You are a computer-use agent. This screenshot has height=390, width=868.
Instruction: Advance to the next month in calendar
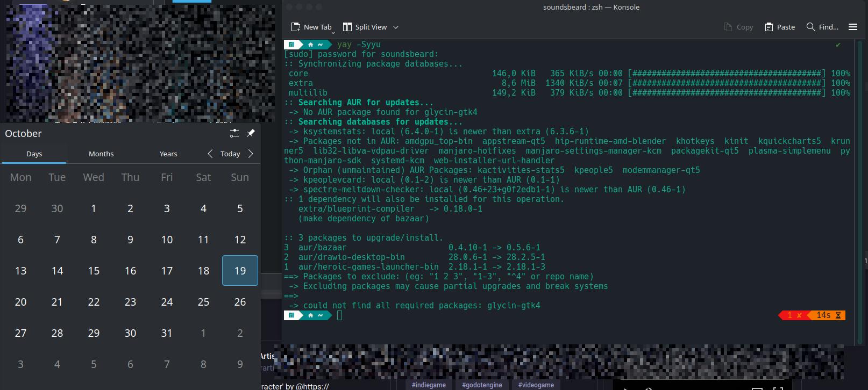pyautogui.click(x=251, y=154)
